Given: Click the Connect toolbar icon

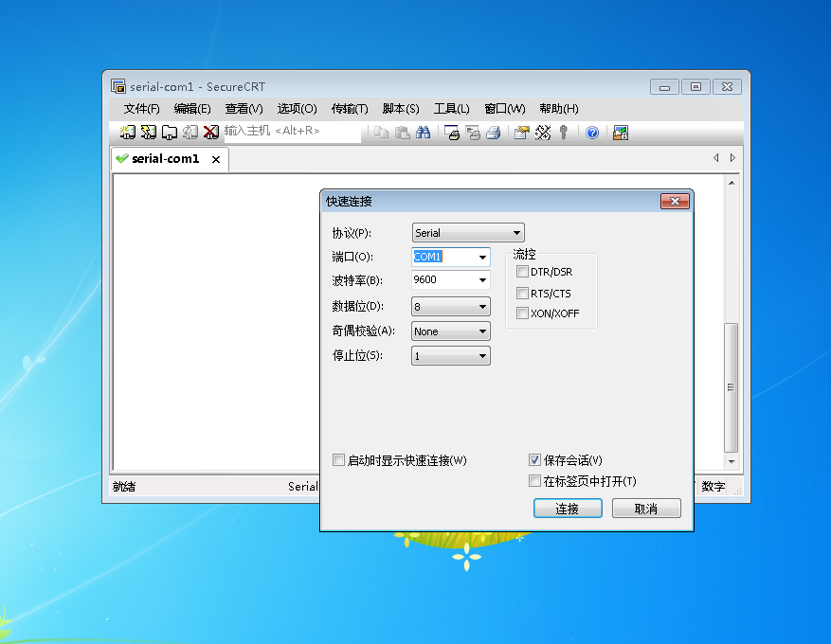Looking at the screenshot, I should point(127,132).
